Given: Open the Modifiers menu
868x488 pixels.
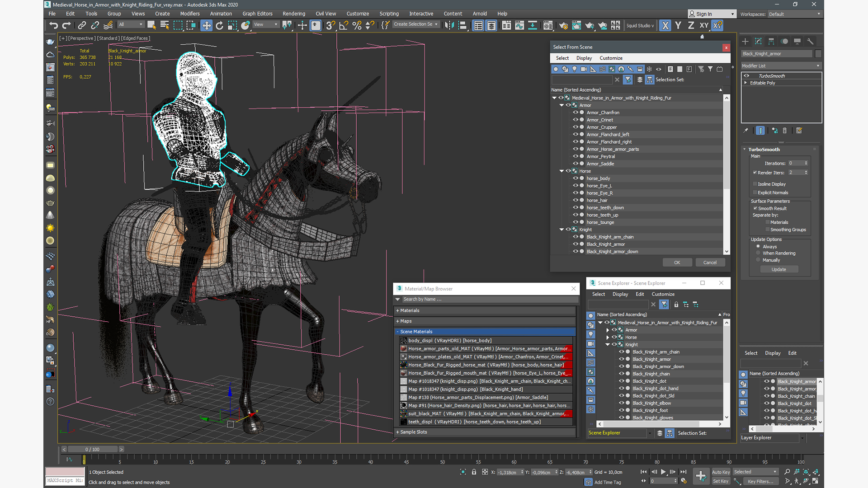Looking at the screenshot, I should 190,14.
